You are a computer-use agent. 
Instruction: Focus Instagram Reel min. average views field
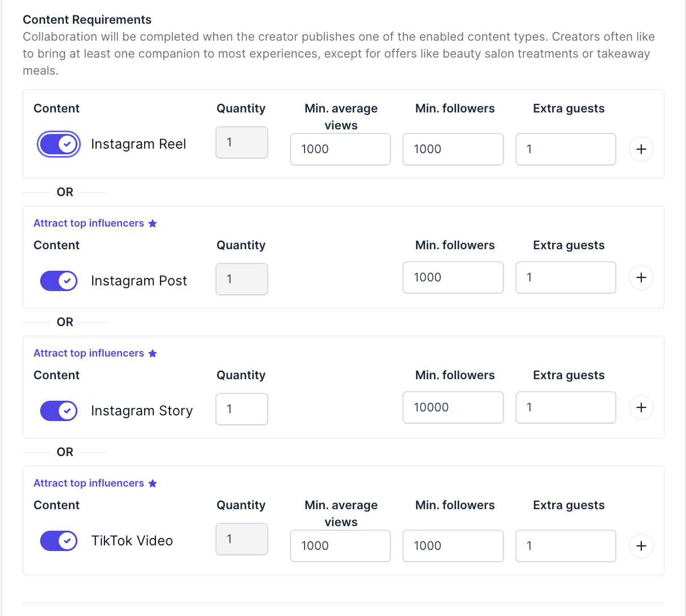[x=340, y=149]
